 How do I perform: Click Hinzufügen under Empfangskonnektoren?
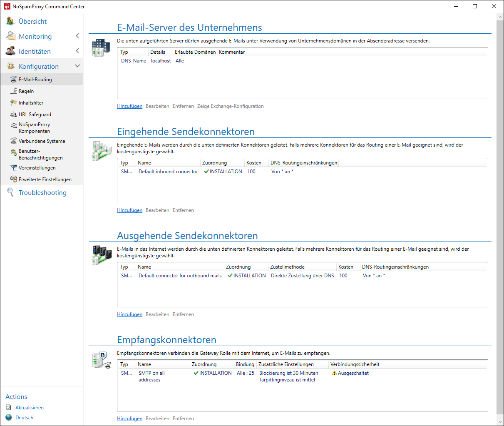129,419
